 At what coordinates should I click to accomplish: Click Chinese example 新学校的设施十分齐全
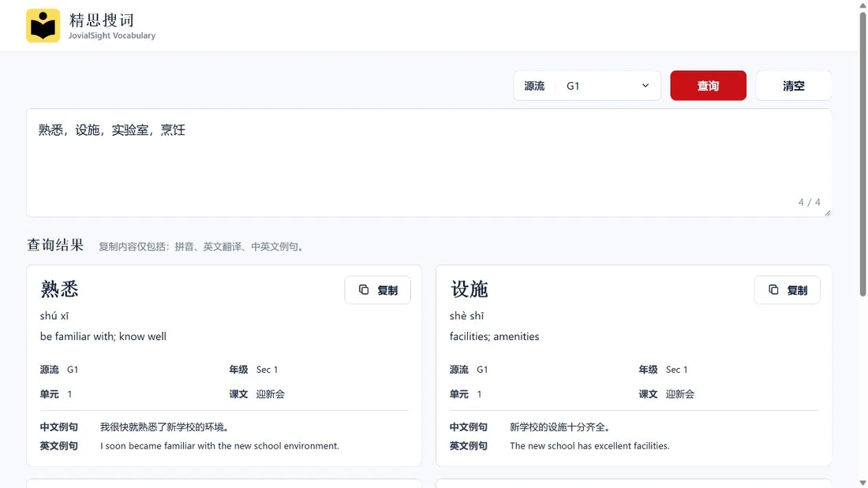point(559,427)
